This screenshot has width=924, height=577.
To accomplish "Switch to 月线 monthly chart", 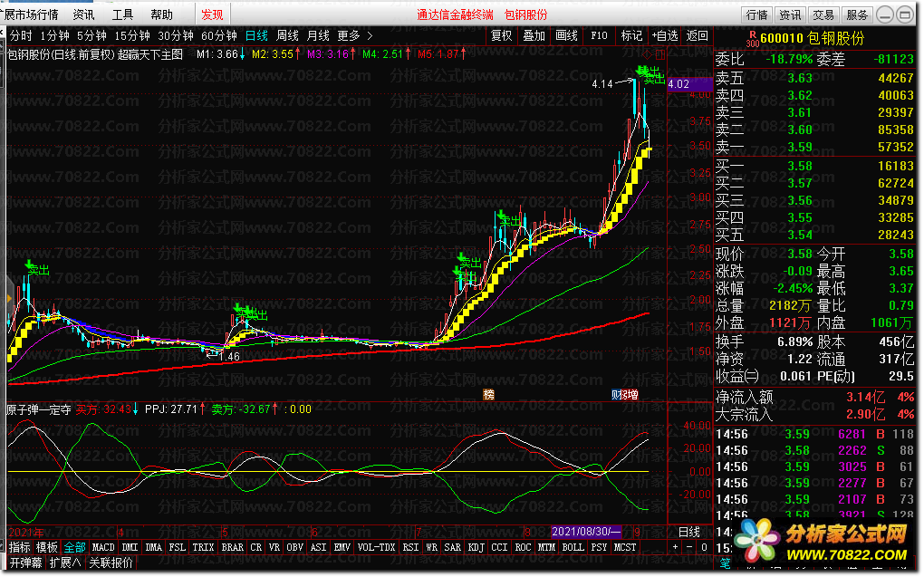I will click(x=318, y=36).
